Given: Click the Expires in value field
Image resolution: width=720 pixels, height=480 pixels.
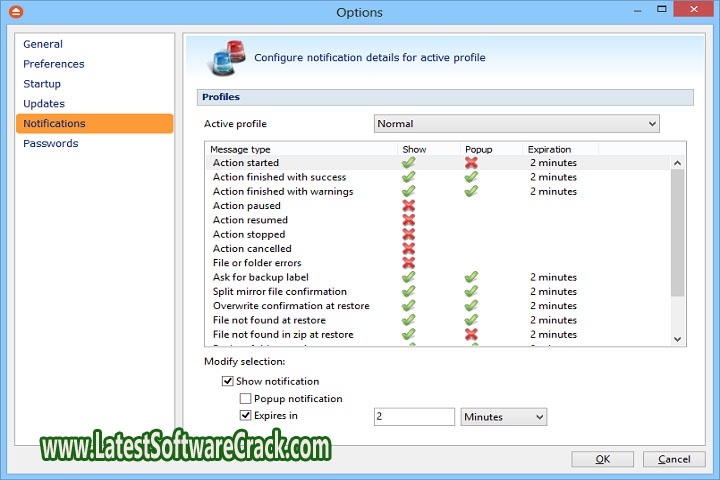Looking at the screenshot, I should click(x=414, y=417).
